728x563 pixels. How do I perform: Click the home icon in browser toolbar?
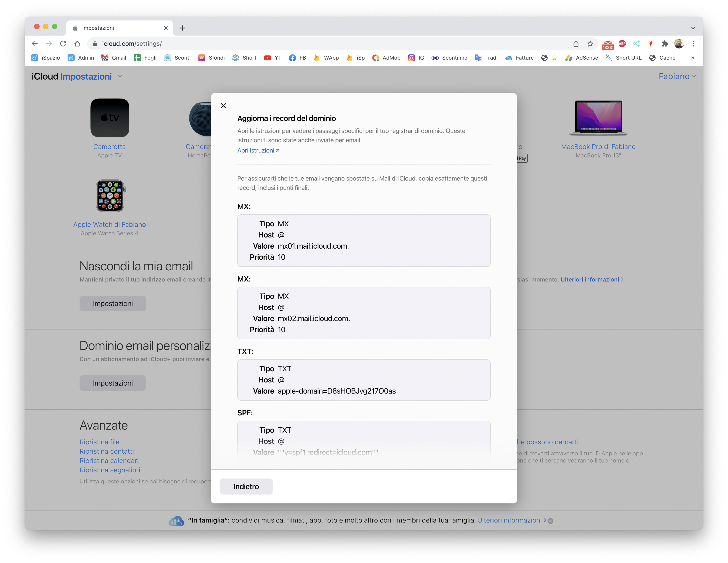(77, 44)
